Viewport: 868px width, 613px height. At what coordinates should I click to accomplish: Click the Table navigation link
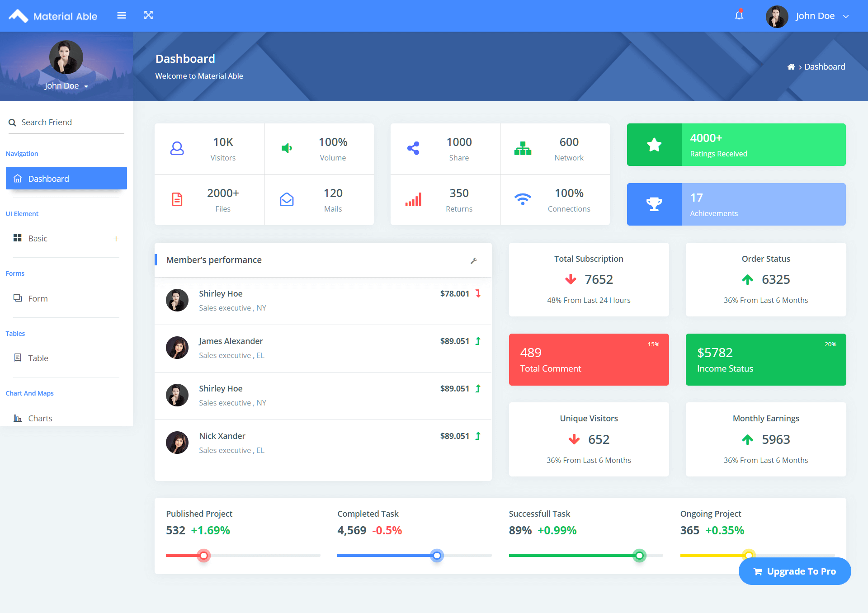point(38,358)
